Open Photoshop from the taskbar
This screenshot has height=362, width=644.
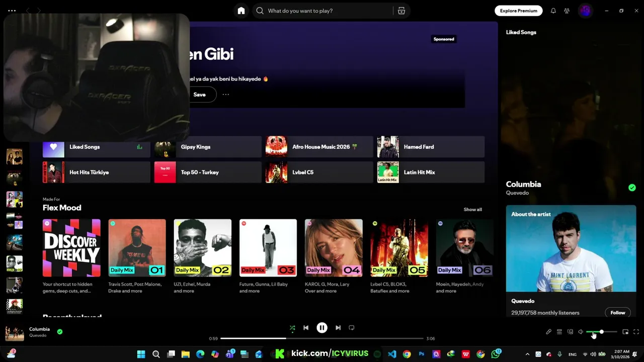(422, 354)
